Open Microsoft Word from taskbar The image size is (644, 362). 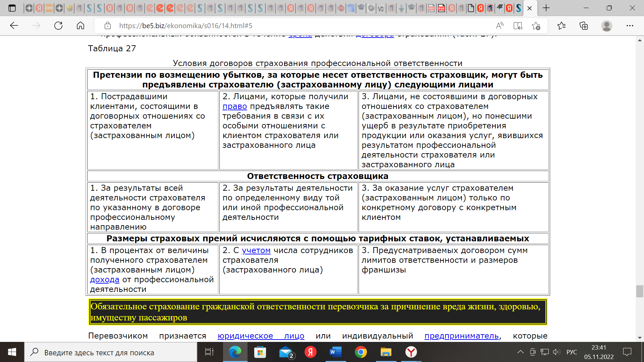[x=336, y=352]
